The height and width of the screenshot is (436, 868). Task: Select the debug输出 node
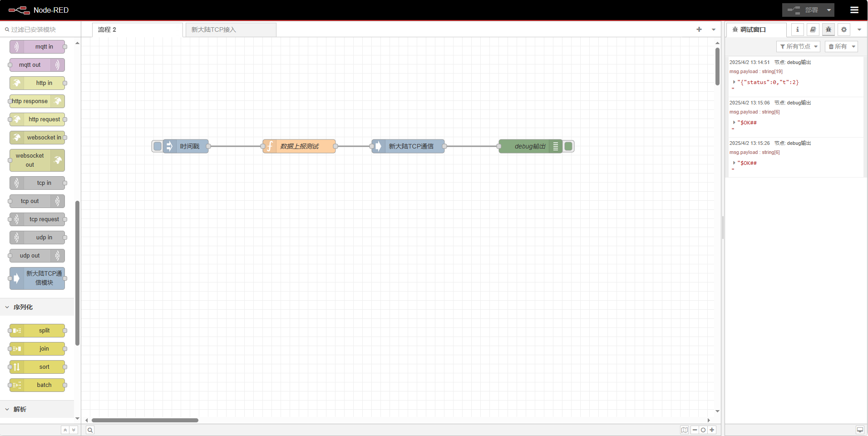pos(531,146)
